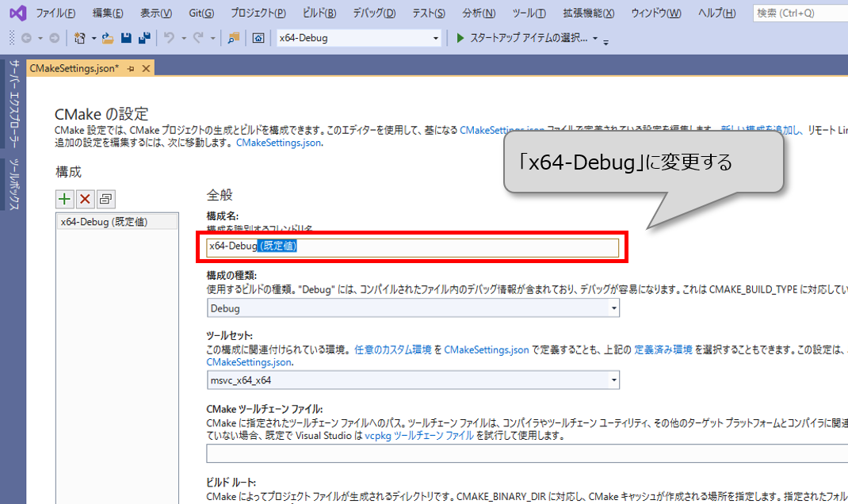Open the ビルド(B) menu
This screenshot has height=504, width=848.
point(319,13)
